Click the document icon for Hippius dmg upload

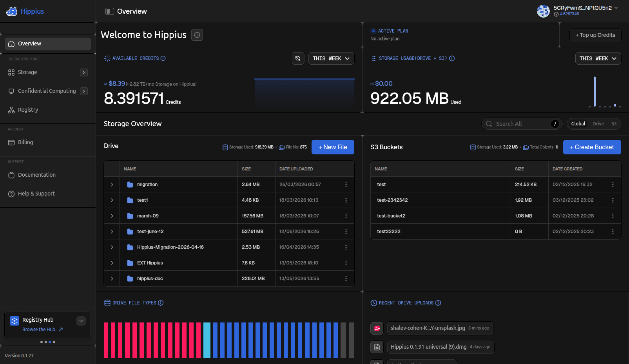[x=377, y=347]
